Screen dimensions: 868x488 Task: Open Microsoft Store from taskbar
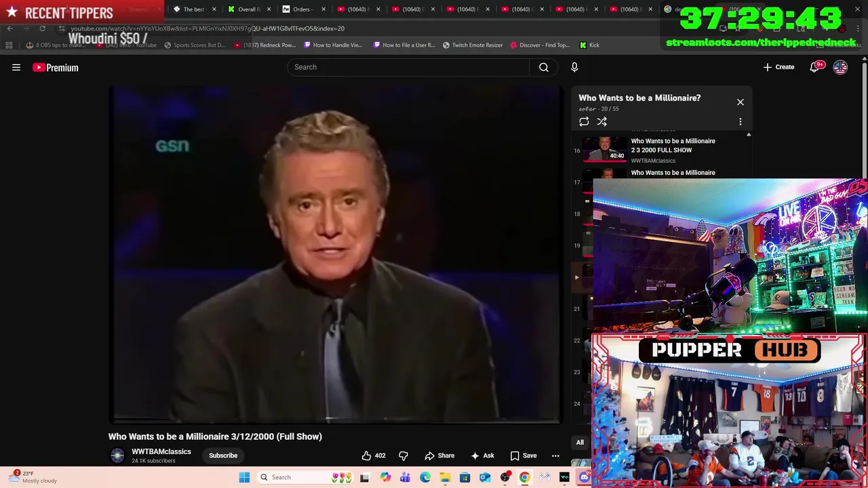click(x=465, y=477)
